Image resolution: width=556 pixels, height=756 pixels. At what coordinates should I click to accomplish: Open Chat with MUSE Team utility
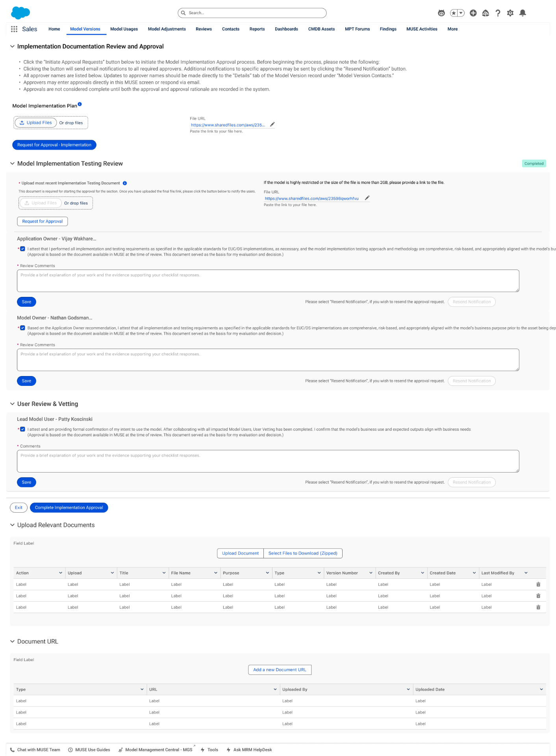(x=35, y=750)
